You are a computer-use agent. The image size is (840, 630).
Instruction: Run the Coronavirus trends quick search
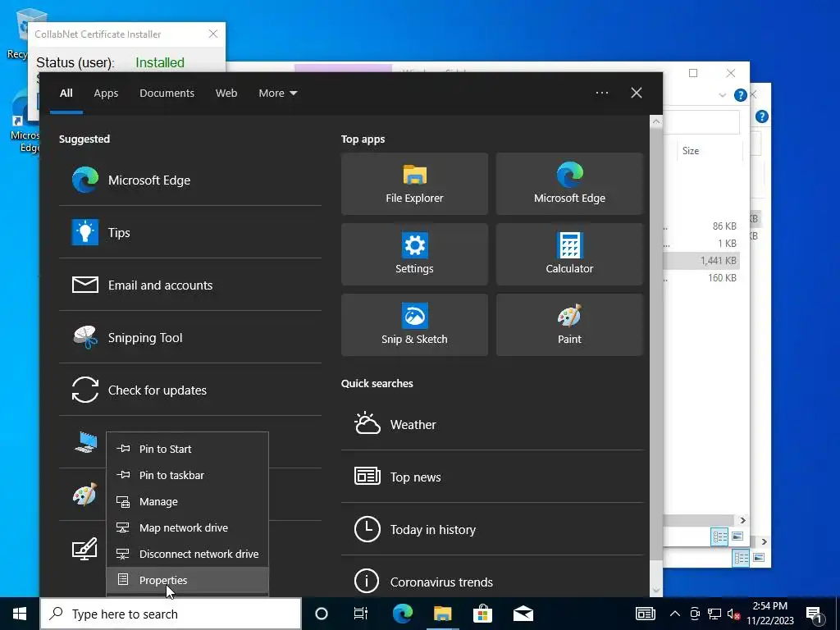coord(492,582)
